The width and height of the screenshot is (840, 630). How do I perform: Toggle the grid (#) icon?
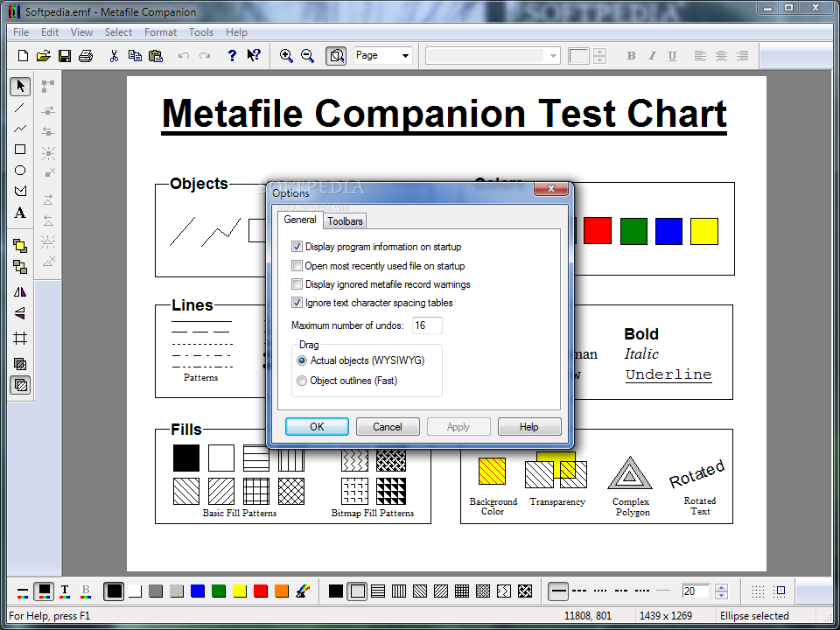pos(20,338)
